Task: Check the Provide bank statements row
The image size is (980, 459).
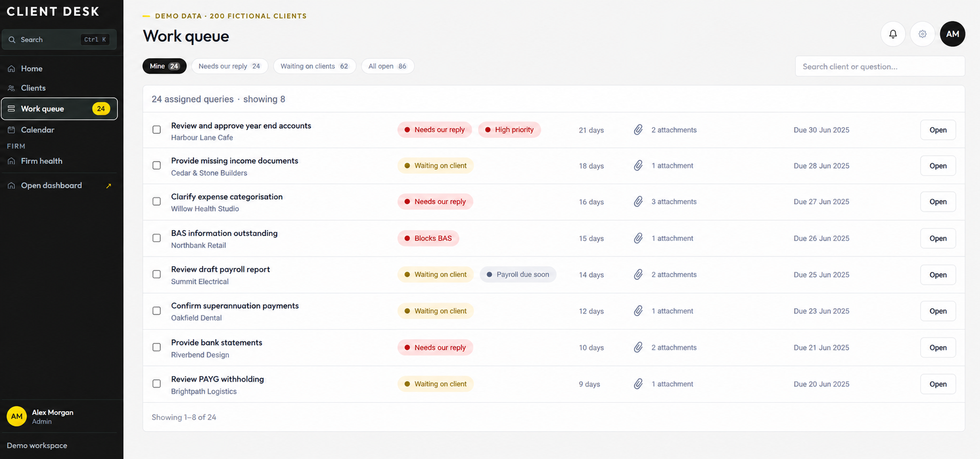Action: tap(157, 348)
